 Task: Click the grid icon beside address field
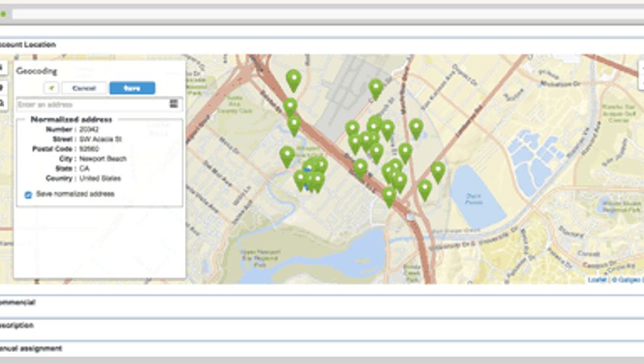point(174,105)
